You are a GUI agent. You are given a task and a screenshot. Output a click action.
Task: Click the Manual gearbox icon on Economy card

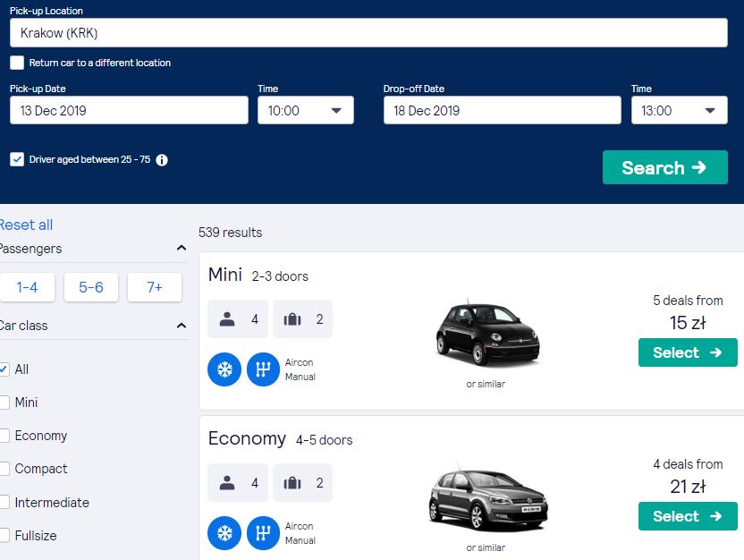263,533
